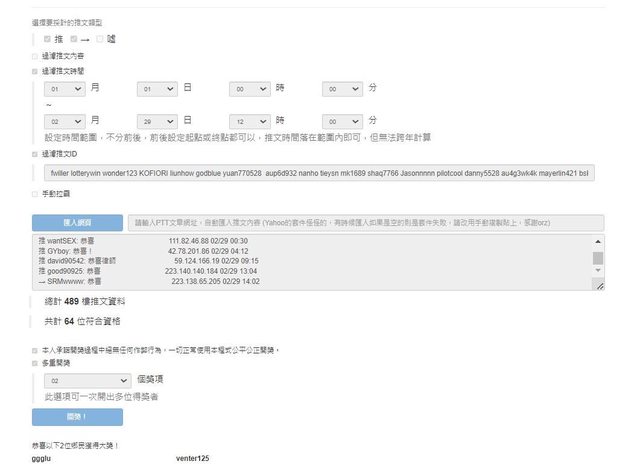This screenshot has height=467, width=640.
Task: Open the start month dropdown showing 01
Action: [x=64, y=89]
